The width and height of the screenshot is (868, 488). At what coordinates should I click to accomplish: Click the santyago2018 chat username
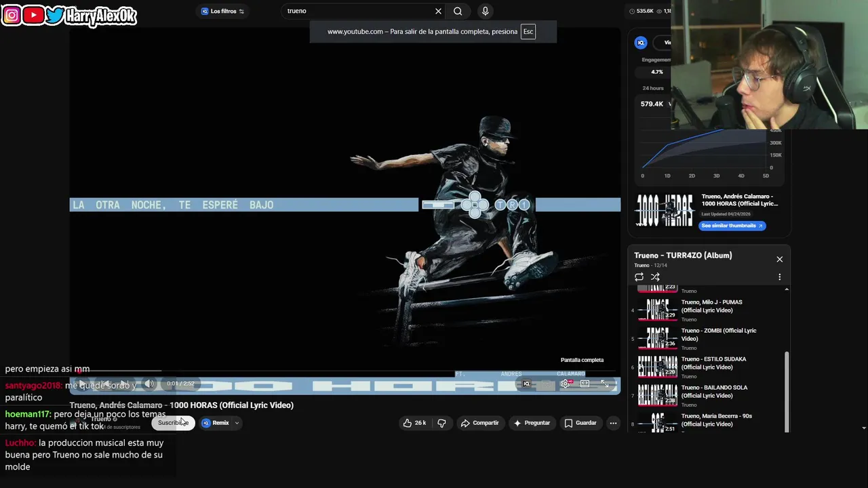[33, 386]
